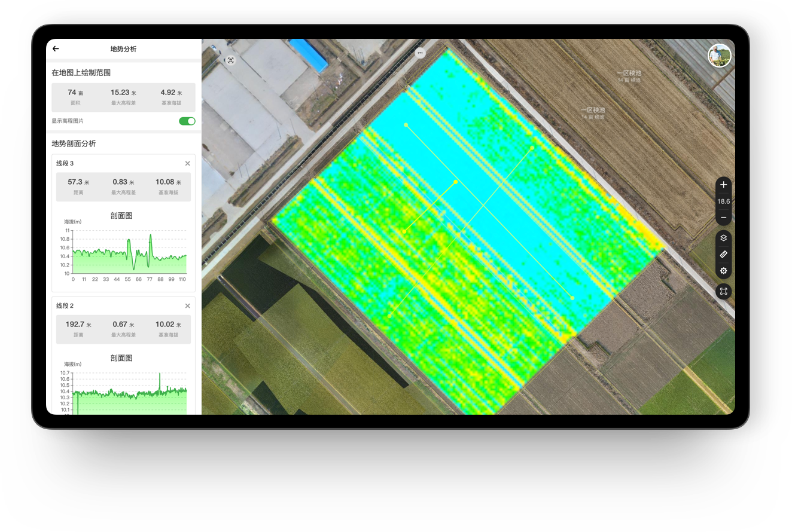Click the 18.6 zoom level indicator
The height and width of the screenshot is (532, 792).
[723, 201]
